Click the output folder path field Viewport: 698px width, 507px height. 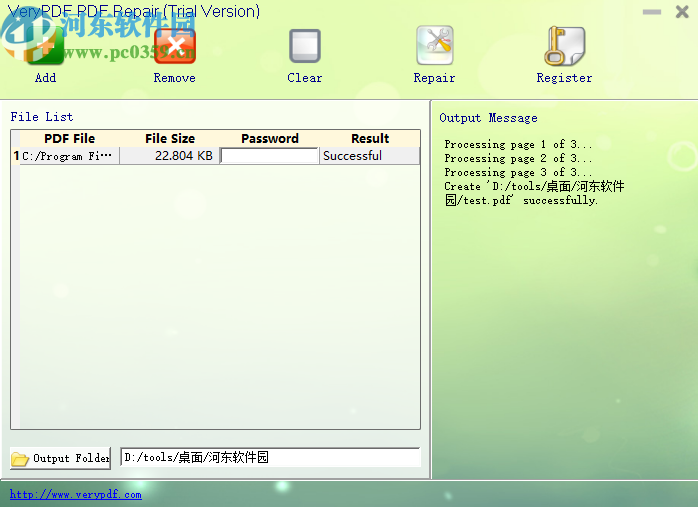point(270,457)
